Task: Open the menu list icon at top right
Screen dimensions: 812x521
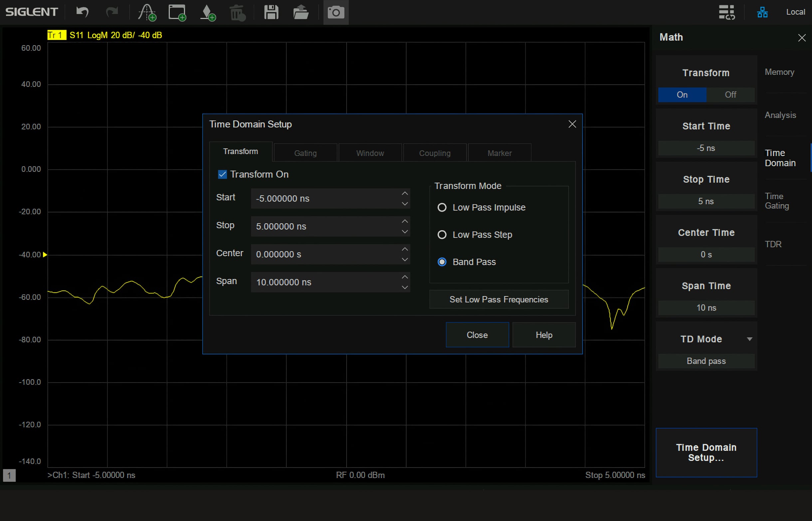Action: [x=727, y=12]
